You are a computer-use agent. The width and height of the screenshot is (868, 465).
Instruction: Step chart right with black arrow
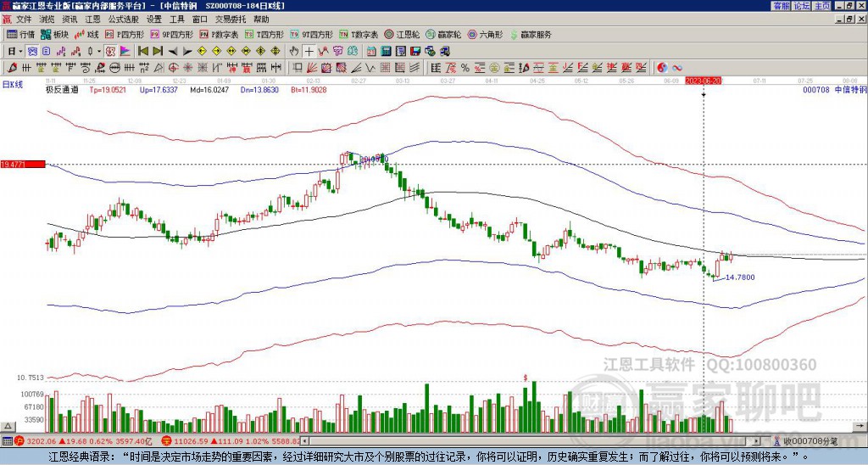[187, 52]
